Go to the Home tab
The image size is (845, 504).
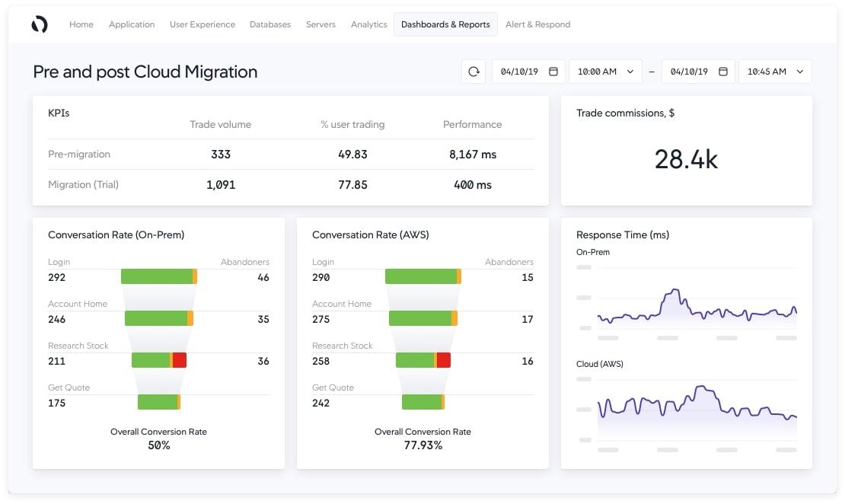(x=81, y=24)
